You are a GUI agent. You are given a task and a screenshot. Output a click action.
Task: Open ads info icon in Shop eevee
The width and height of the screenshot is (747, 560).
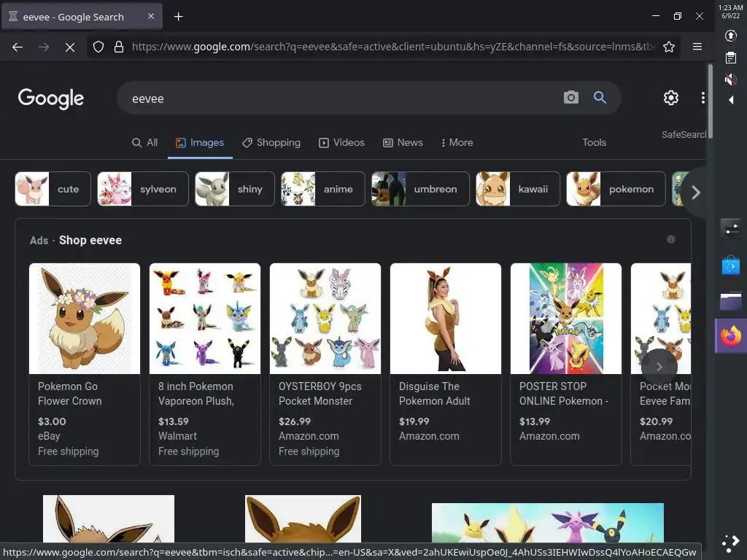pyautogui.click(x=671, y=239)
